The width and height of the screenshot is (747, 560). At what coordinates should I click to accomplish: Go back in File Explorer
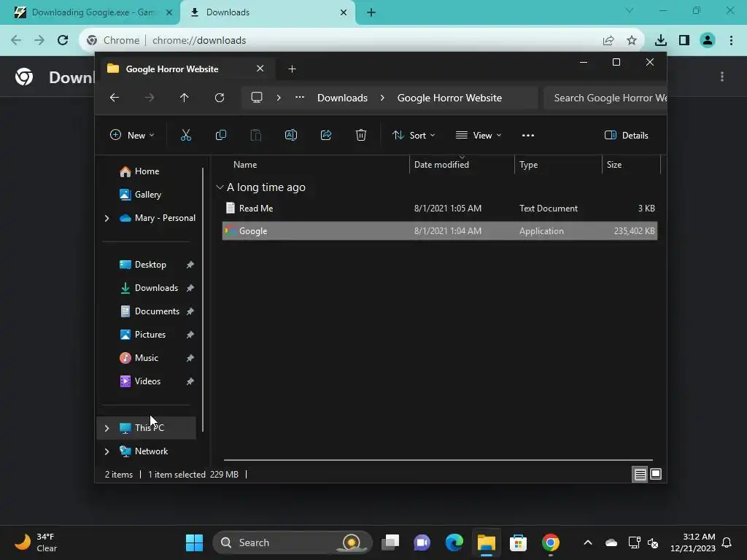click(115, 98)
